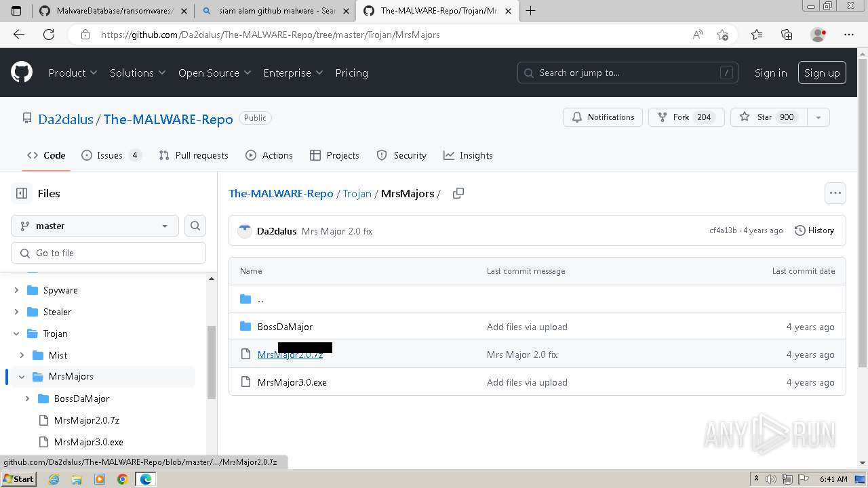
Task: Open the Edge tab actions menu icon
Action: 17,11
